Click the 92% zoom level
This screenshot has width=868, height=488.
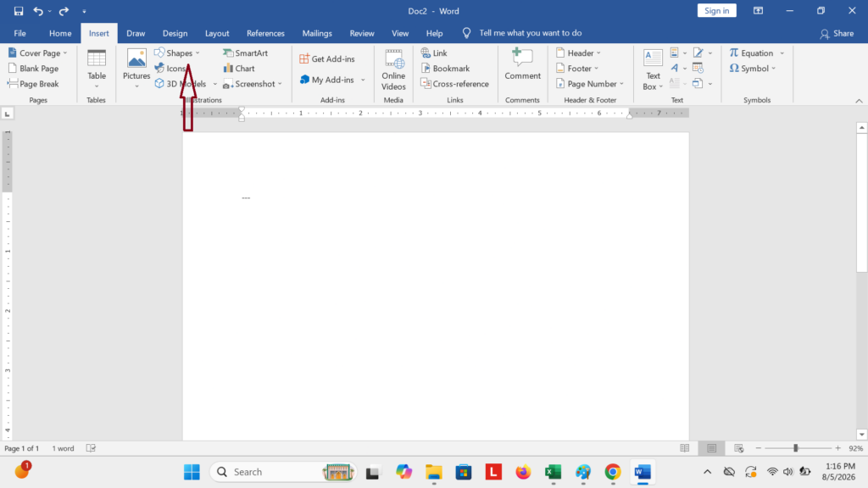(x=856, y=448)
